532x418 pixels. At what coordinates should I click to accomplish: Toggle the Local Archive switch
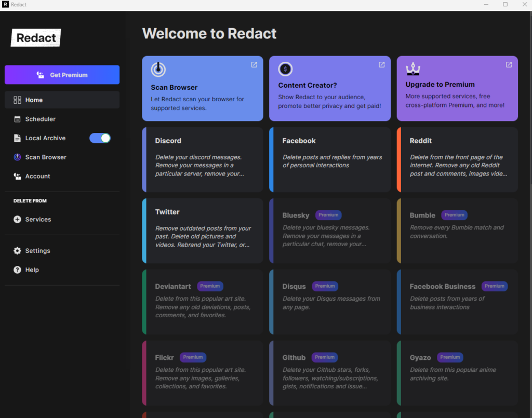pos(100,138)
